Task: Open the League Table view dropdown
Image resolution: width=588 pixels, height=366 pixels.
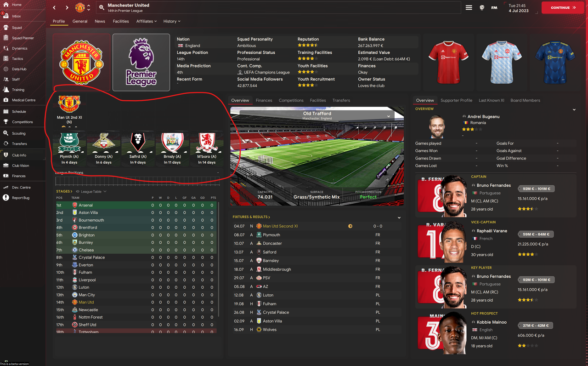Action: (x=91, y=191)
